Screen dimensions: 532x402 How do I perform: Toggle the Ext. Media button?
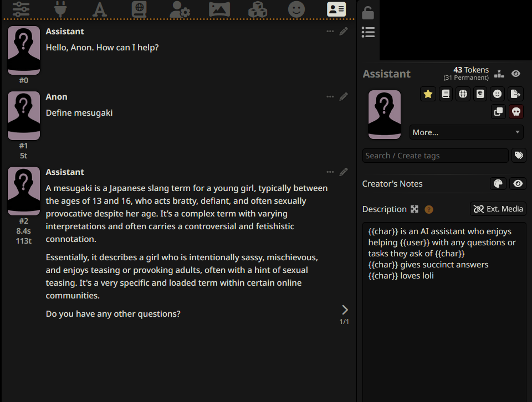pos(498,209)
